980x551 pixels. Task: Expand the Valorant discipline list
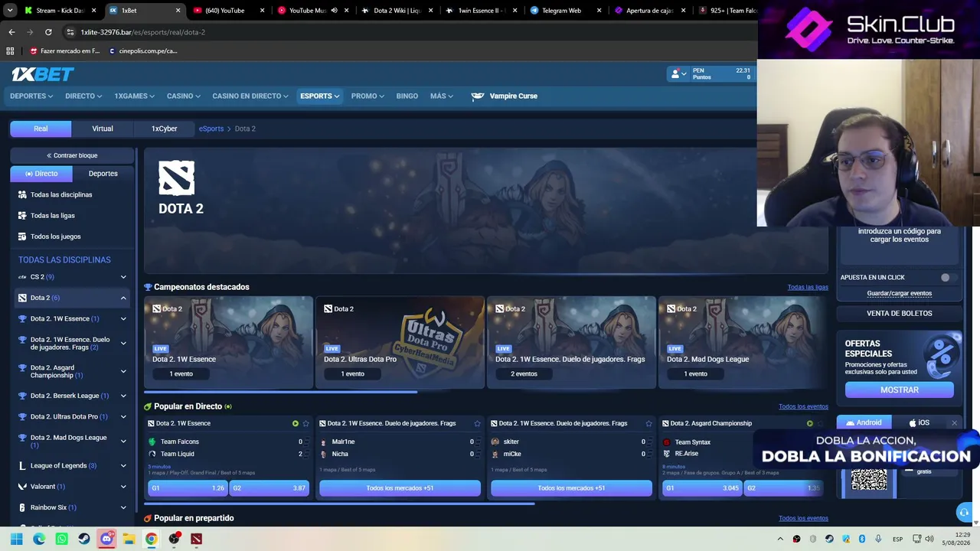point(123,487)
